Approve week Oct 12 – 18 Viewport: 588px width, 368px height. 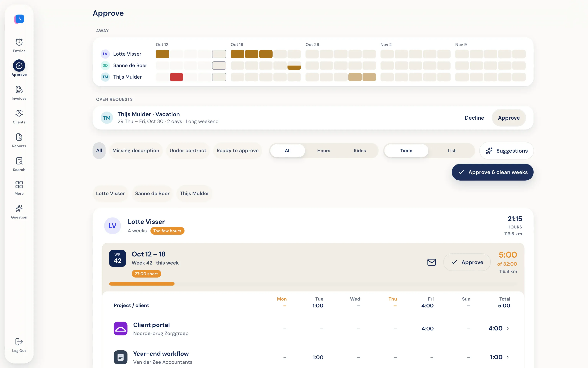[467, 262]
